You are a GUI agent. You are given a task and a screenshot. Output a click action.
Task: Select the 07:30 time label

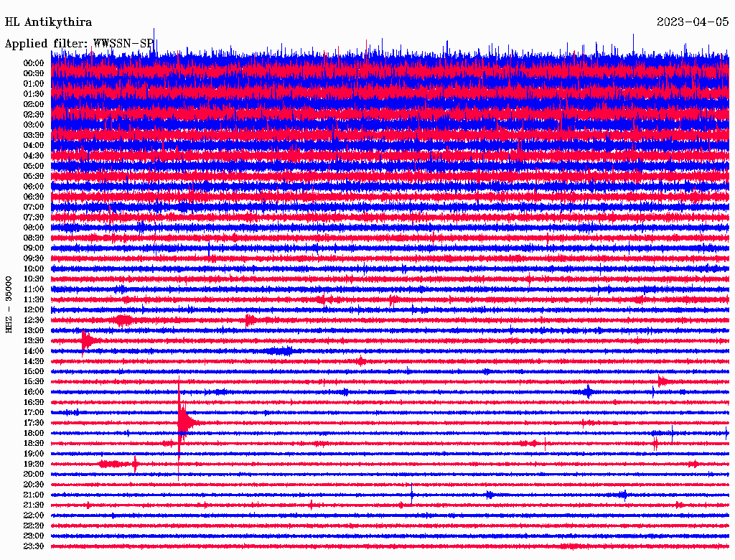(34, 218)
